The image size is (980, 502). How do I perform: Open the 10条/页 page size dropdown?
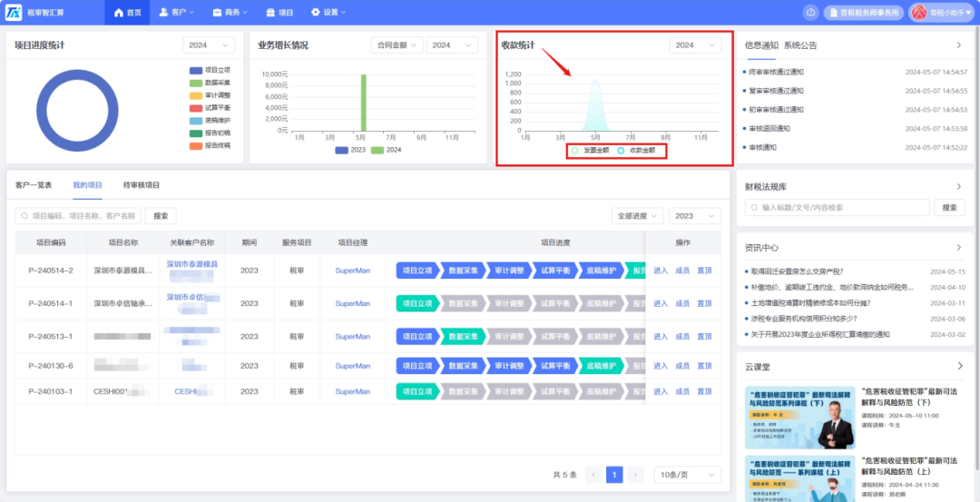click(688, 475)
